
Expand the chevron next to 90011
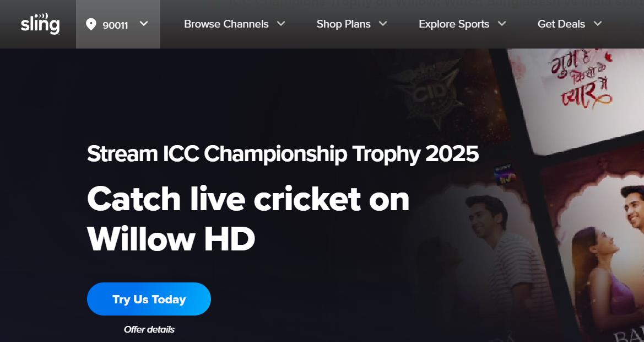point(144,24)
